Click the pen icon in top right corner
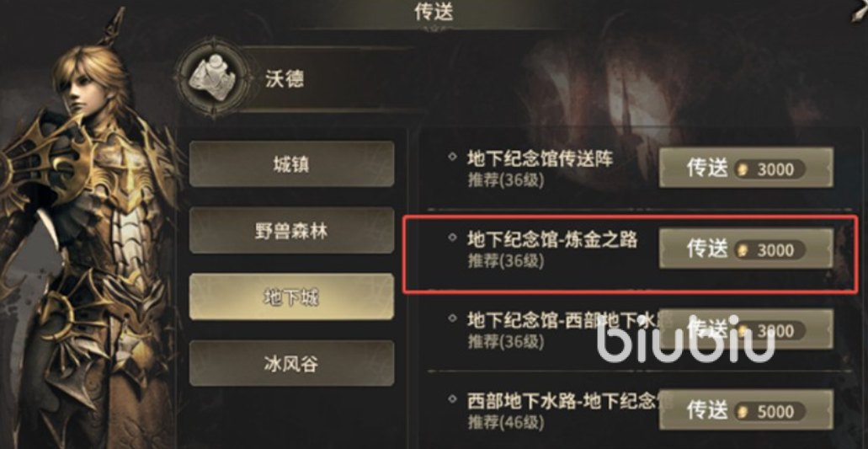The height and width of the screenshot is (449, 868). pyautogui.click(x=859, y=12)
